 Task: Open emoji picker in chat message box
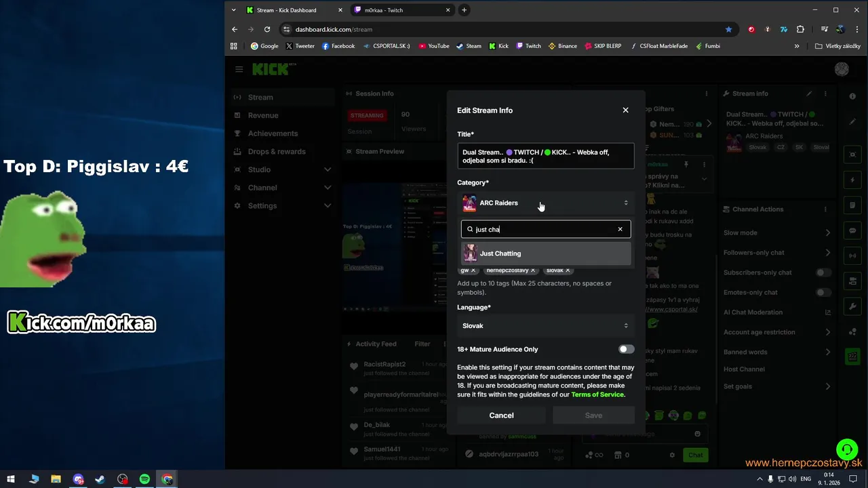pyautogui.click(x=697, y=434)
